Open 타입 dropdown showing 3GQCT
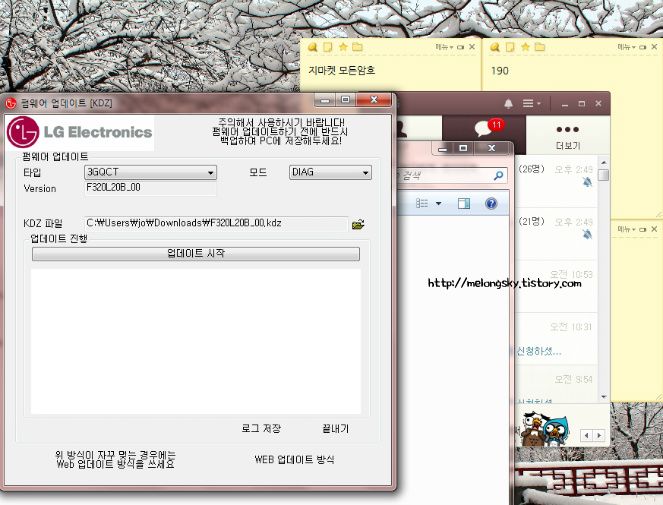The image size is (663, 505). 151,173
